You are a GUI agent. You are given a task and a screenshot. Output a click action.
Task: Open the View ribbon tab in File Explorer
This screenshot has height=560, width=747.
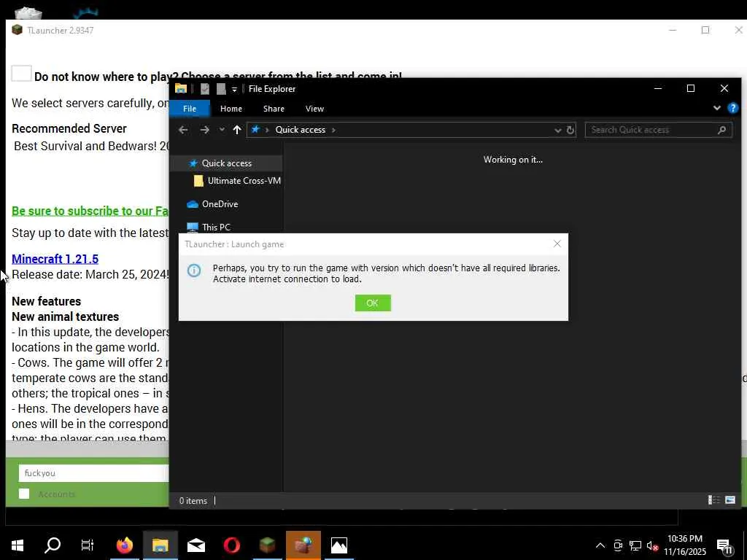pyautogui.click(x=314, y=109)
